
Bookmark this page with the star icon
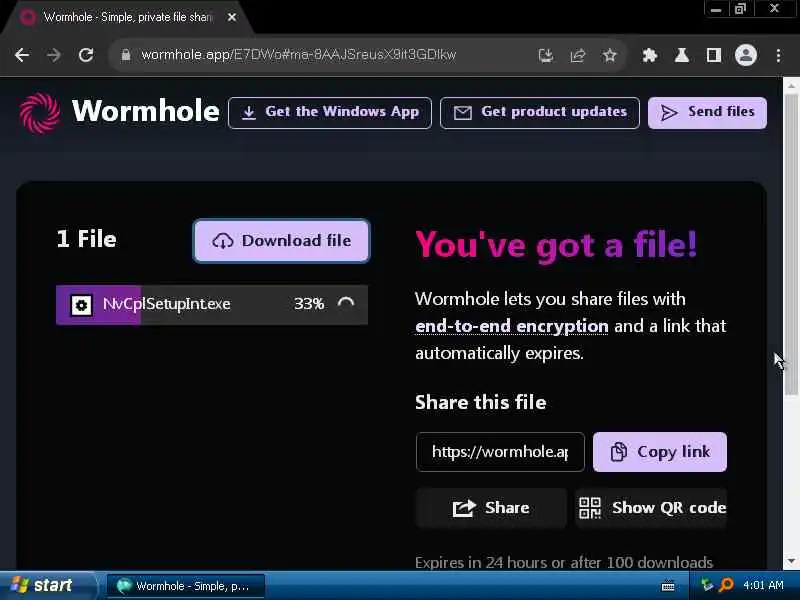click(x=609, y=55)
